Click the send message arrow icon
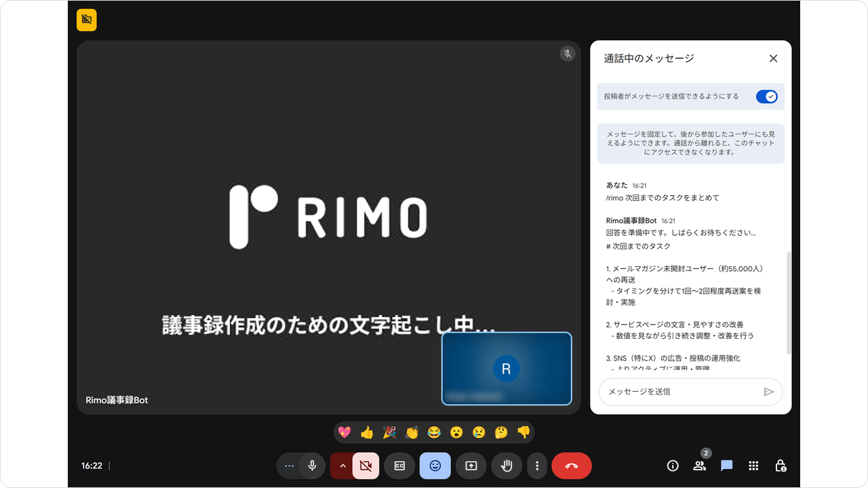868x488 pixels. 768,392
